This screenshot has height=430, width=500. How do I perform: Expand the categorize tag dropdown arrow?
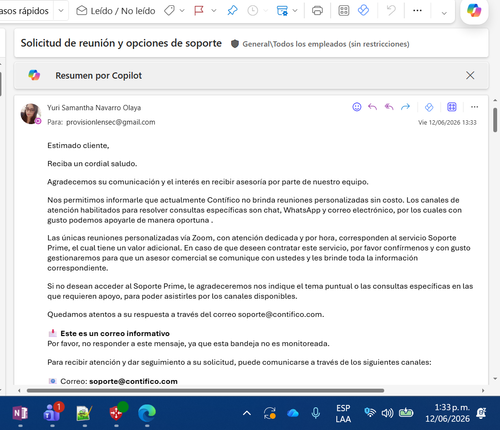[x=182, y=11]
